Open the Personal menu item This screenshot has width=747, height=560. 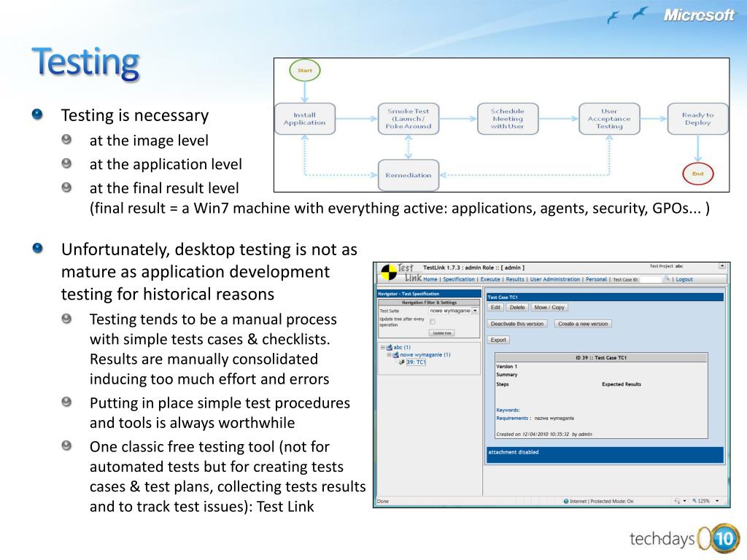point(597,279)
